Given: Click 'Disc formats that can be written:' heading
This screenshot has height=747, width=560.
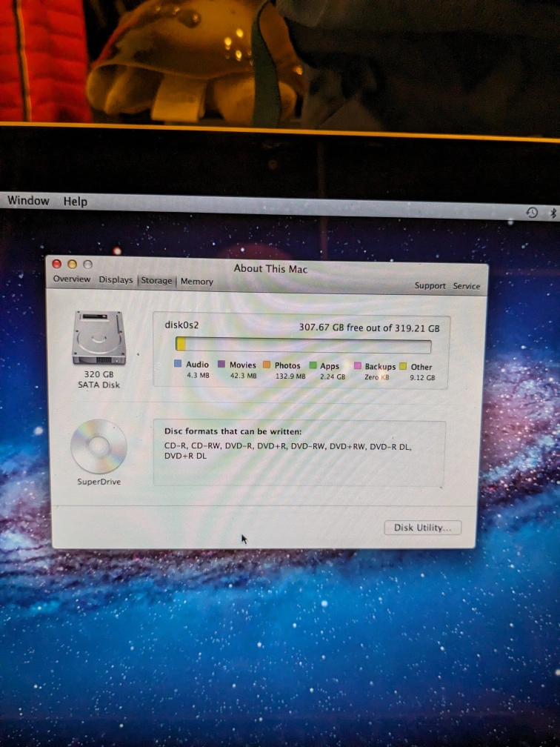Looking at the screenshot, I should [233, 431].
